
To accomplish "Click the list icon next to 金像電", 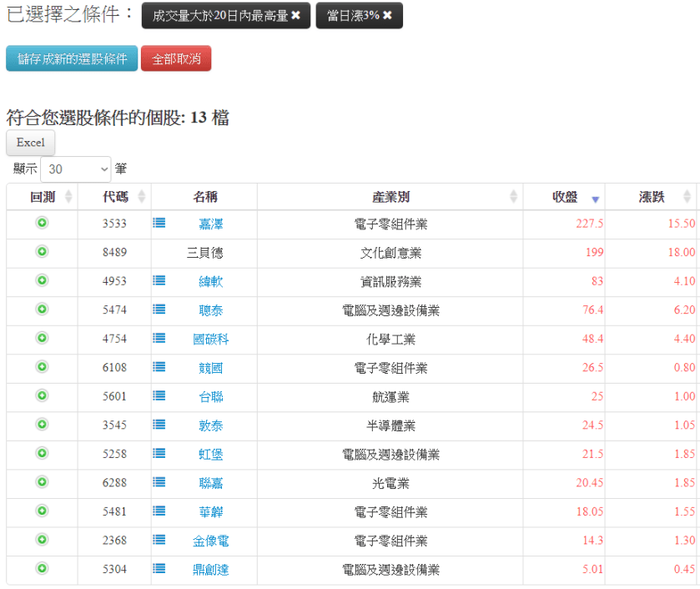I will [159, 541].
